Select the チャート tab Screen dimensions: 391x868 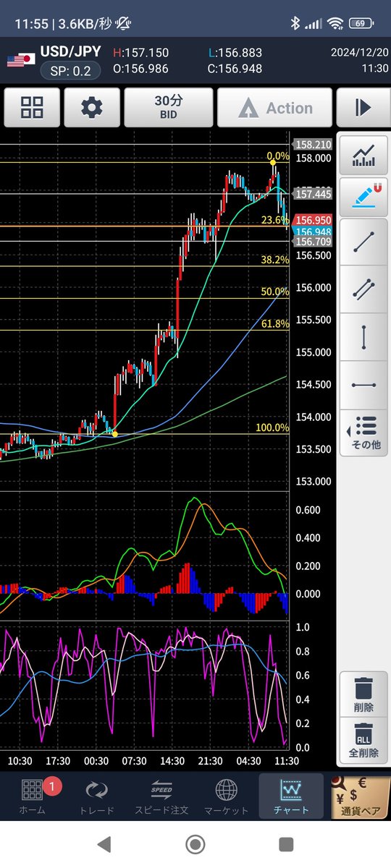point(291,796)
